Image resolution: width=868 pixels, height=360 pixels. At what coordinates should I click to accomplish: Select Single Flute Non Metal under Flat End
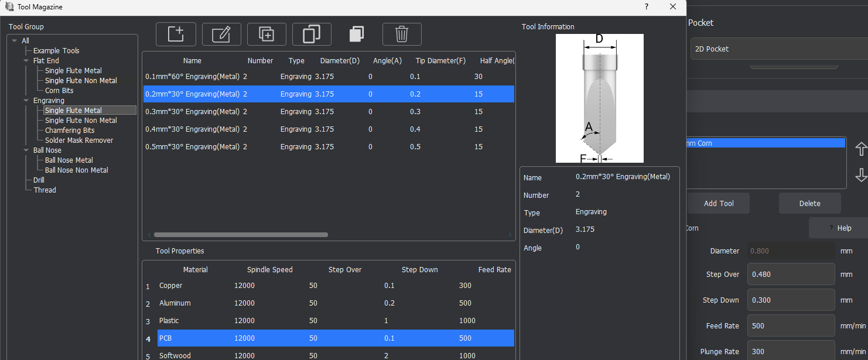(x=81, y=81)
